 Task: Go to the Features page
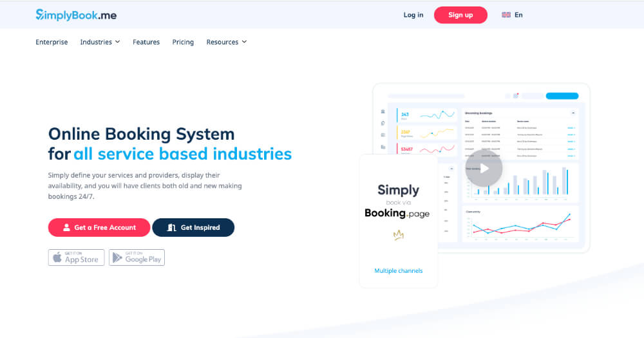pos(146,42)
